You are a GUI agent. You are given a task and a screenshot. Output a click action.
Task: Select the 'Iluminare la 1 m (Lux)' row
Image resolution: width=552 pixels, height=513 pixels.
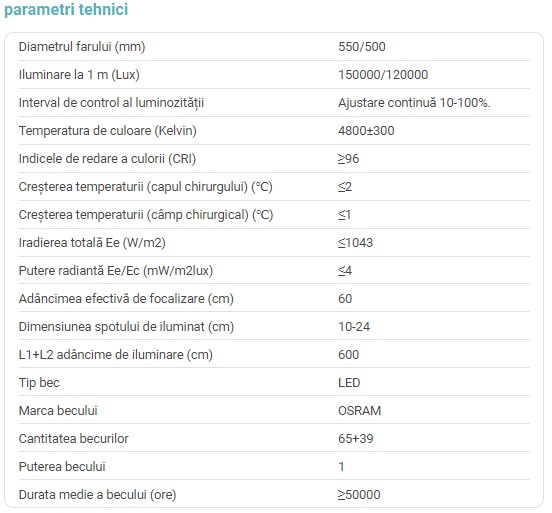(x=274, y=75)
